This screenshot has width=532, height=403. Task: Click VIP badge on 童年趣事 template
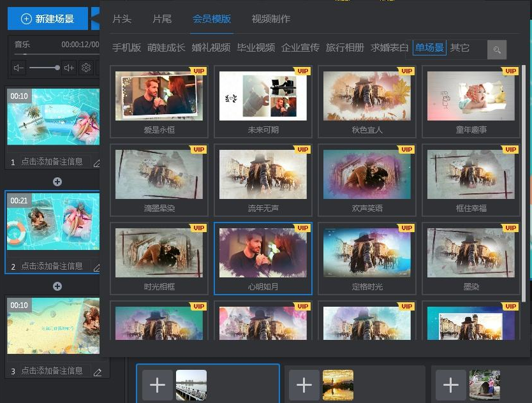point(510,71)
